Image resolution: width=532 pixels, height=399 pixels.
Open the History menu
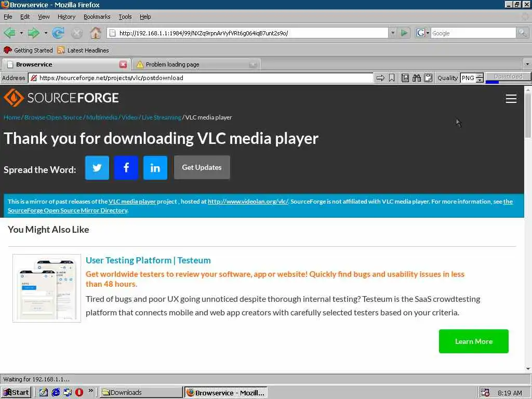(x=66, y=17)
